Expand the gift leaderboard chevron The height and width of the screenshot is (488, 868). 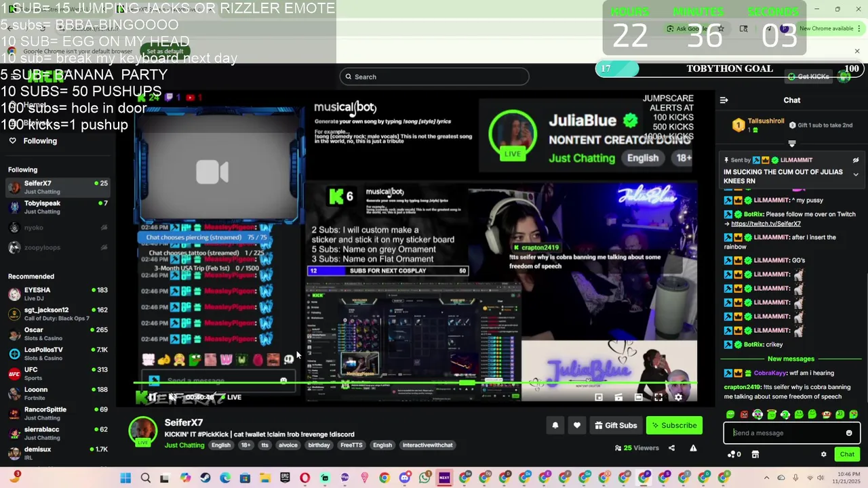(792, 144)
